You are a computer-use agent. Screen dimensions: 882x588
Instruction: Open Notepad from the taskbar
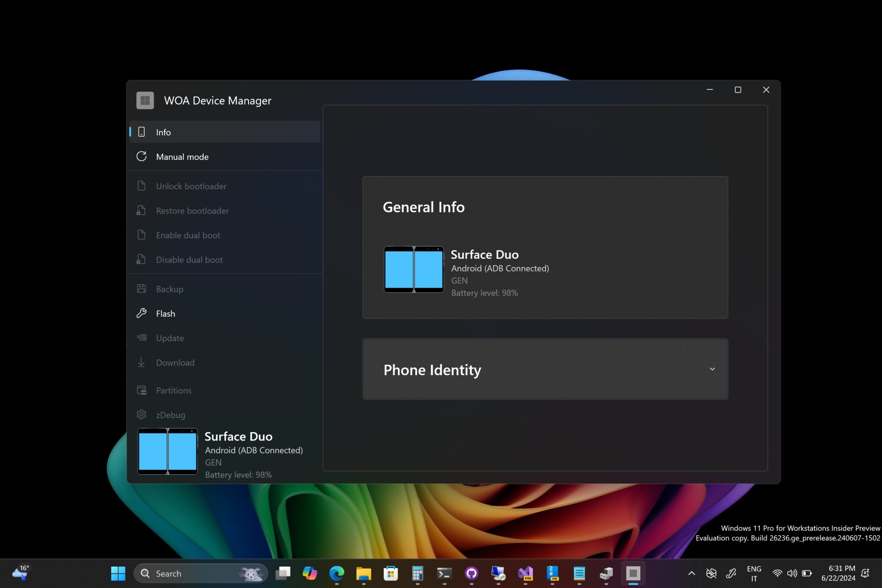[x=579, y=573]
